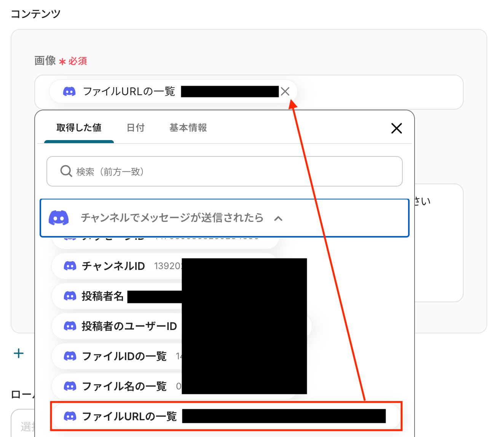Click Discord icon in チャンネルID row
The height and width of the screenshot is (437, 504).
pyautogui.click(x=70, y=266)
